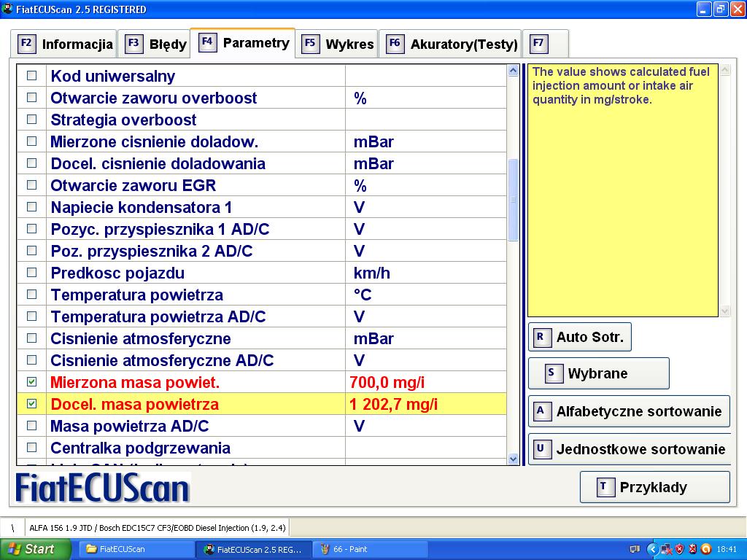
Task: Select the Mierzona masa powiet. row label
Action: pos(135,382)
